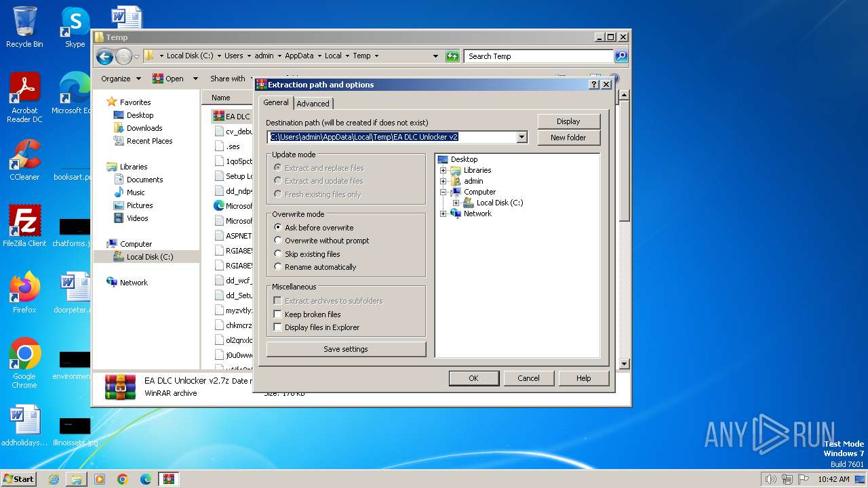Expand Local Disk (C:) in folder tree
The width and height of the screenshot is (868, 488).
456,203
